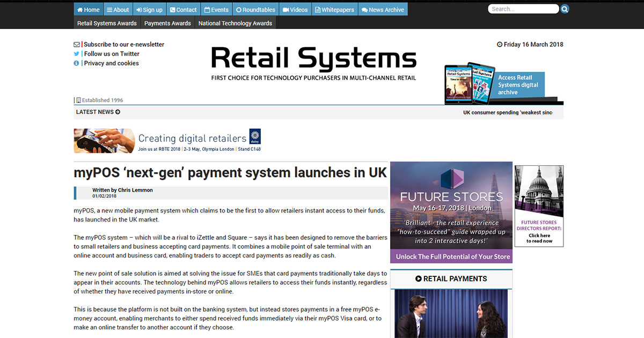Open the Videos nav item
The width and height of the screenshot is (644, 338).
click(295, 9)
